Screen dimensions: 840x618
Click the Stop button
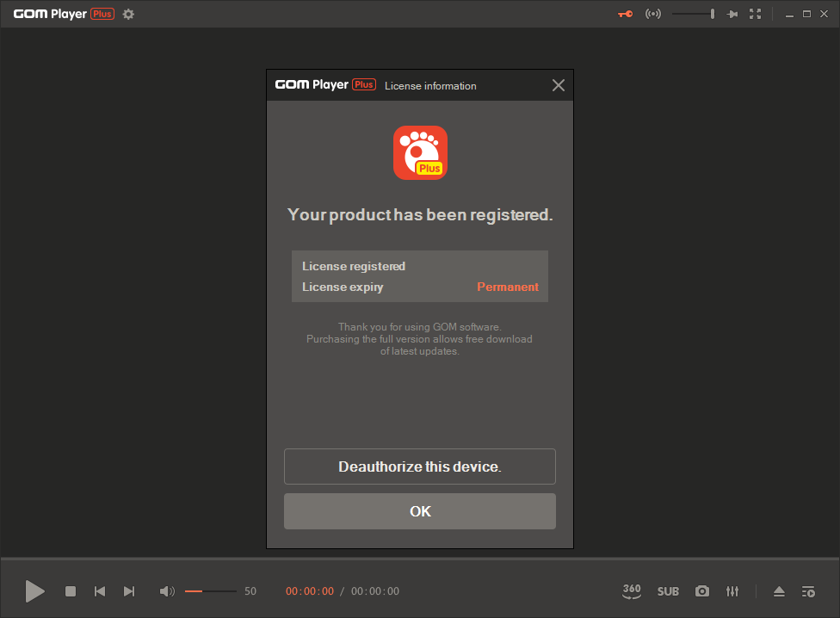[71, 591]
